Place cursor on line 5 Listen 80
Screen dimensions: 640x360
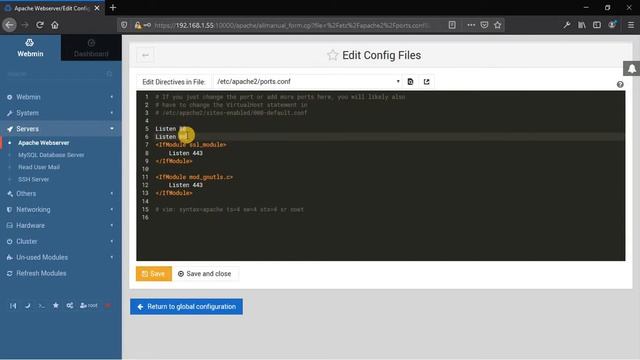(171, 129)
